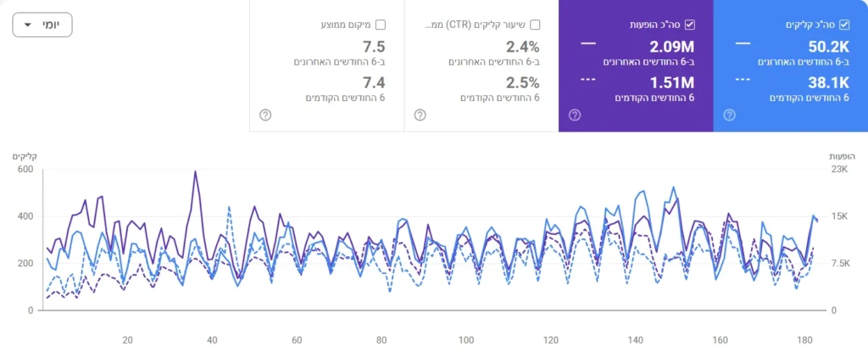Click the קליקים axis label

click(x=25, y=157)
